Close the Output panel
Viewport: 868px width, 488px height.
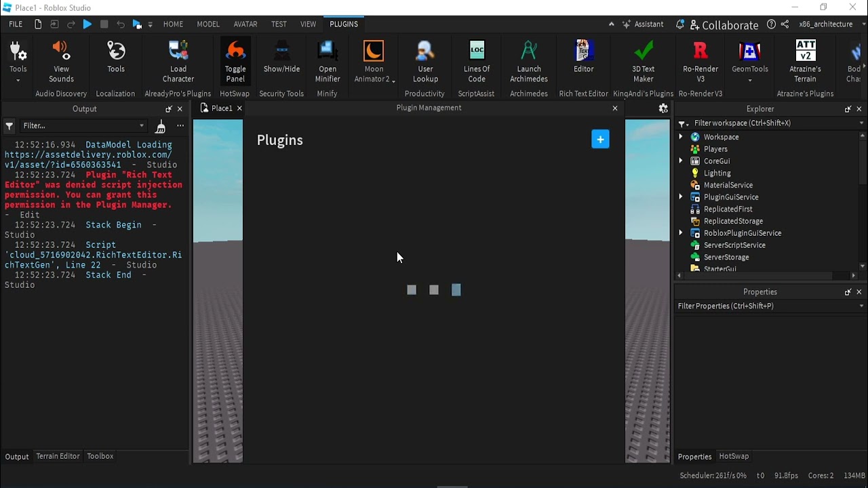click(180, 109)
